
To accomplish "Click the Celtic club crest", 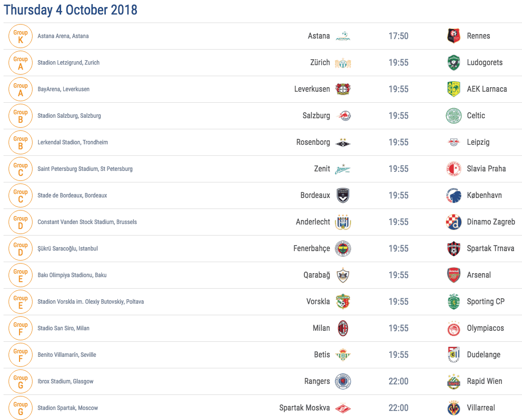I will (x=453, y=116).
